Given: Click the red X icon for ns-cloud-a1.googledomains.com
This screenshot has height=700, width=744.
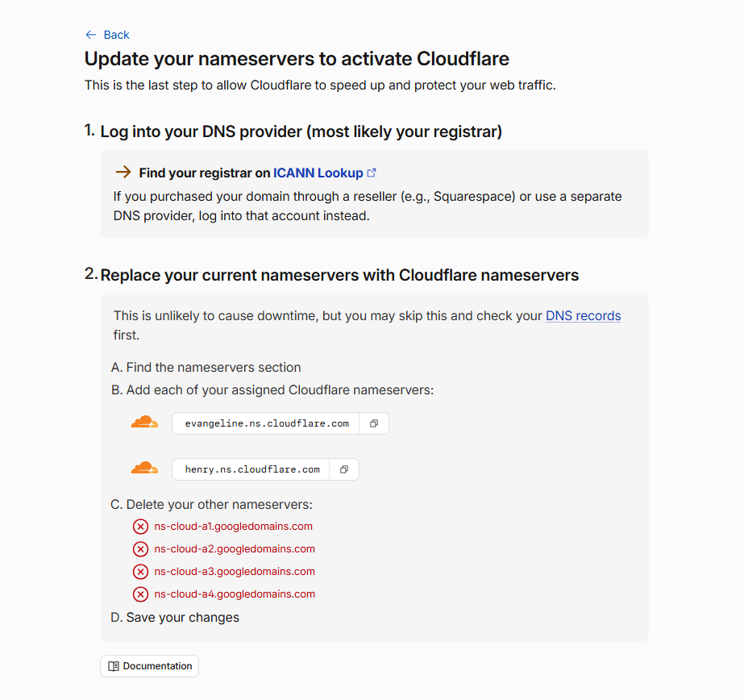Looking at the screenshot, I should coord(140,527).
